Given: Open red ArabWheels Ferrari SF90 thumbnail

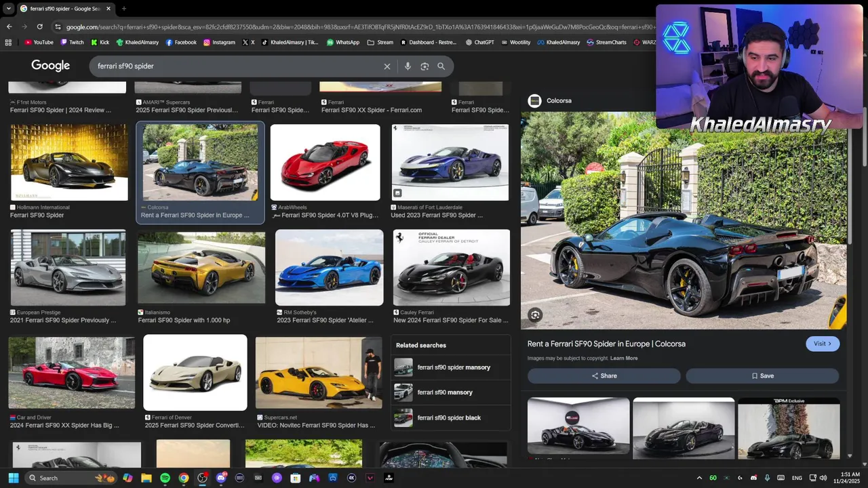Looking at the screenshot, I should click(x=325, y=163).
